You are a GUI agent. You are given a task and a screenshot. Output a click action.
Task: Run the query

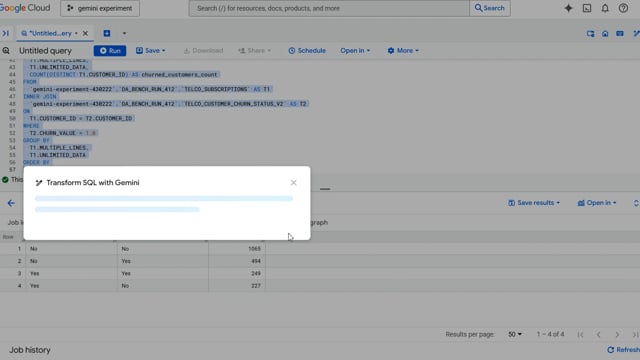pyautogui.click(x=110, y=51)
